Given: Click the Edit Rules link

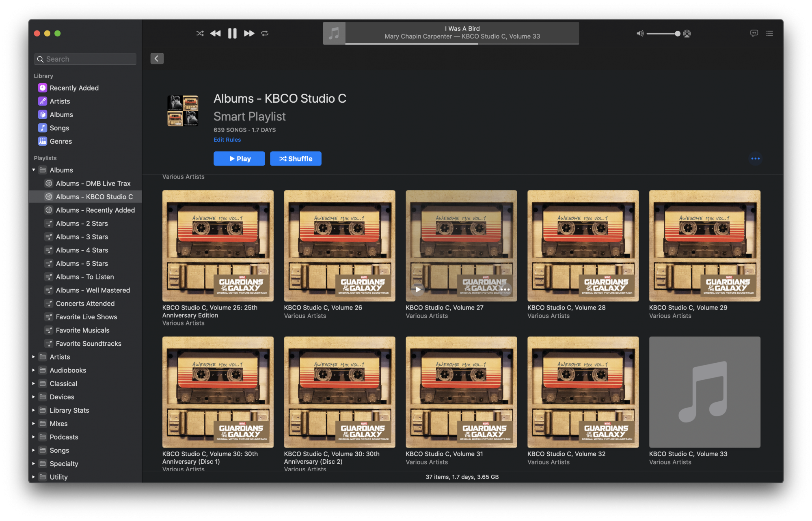Looking at the screenshot, I should pos(227,140).
